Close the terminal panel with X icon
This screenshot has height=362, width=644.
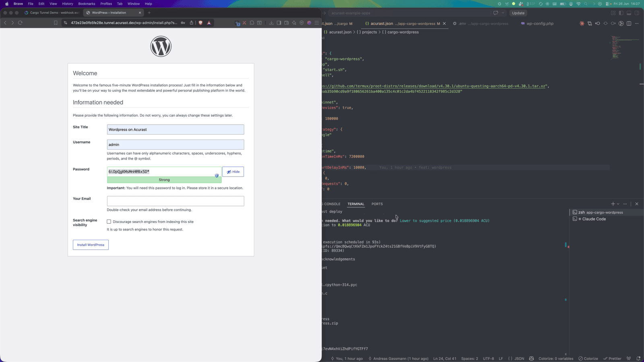[637, 204]
